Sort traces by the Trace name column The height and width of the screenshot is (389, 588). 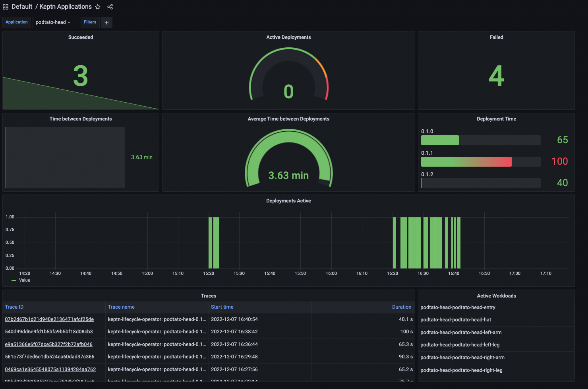[121, 307]
